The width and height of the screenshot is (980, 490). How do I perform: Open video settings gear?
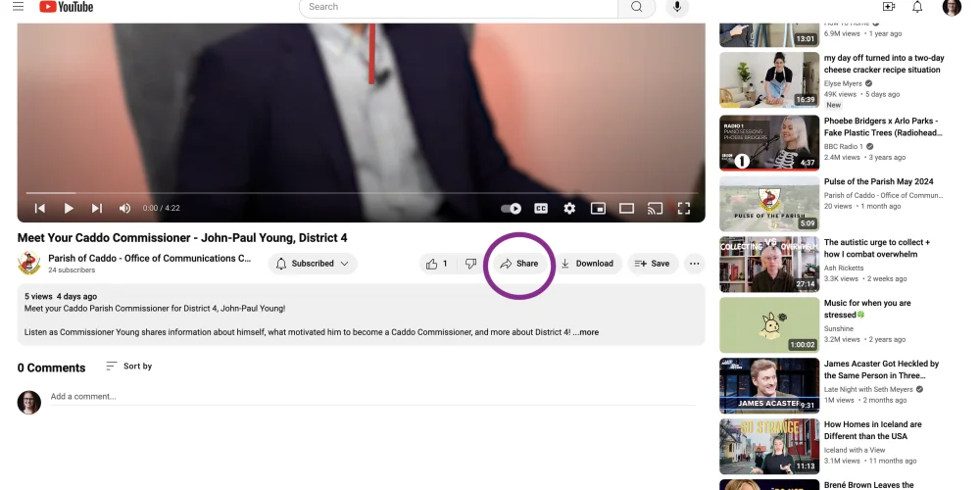point(569,208)
